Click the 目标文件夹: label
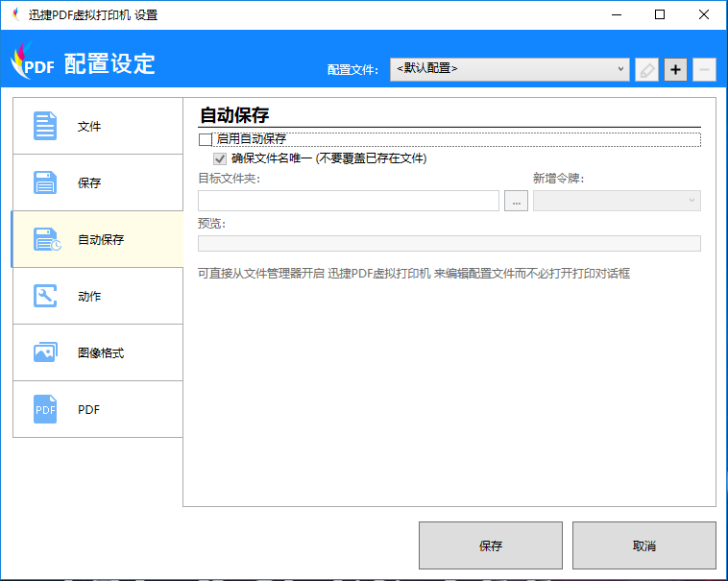 229,179
